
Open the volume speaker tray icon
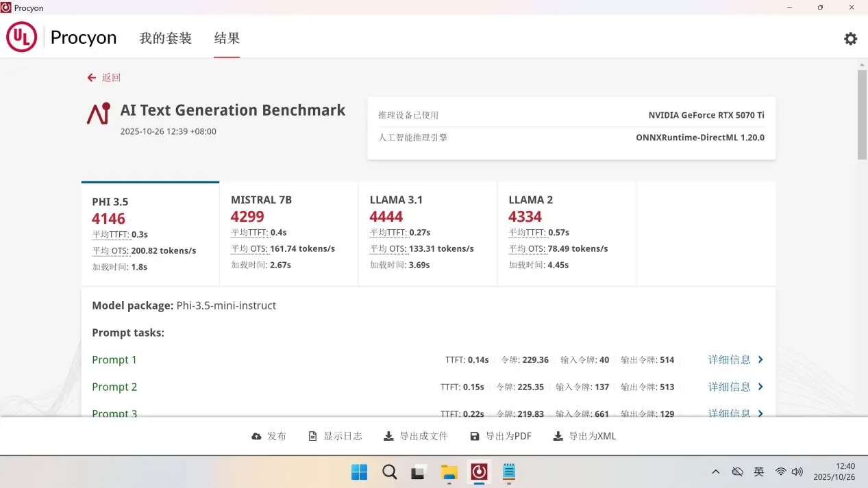(x=797, y=472)
